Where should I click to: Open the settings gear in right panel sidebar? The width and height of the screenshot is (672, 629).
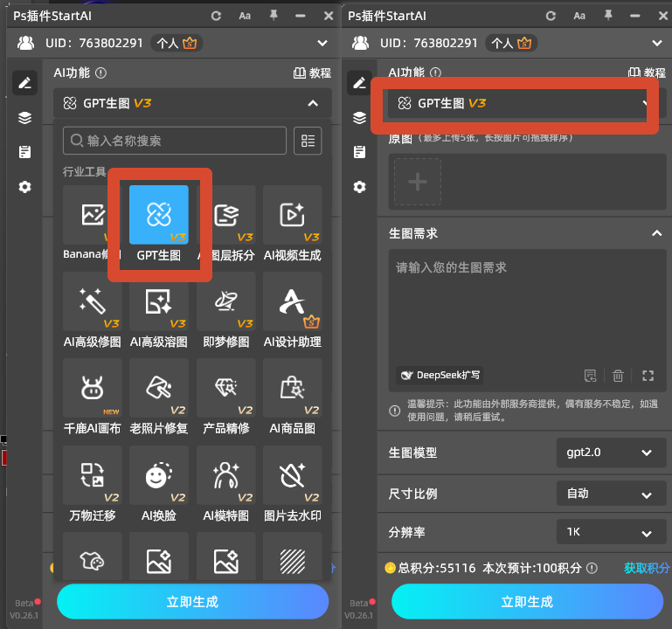click(359, 187)
